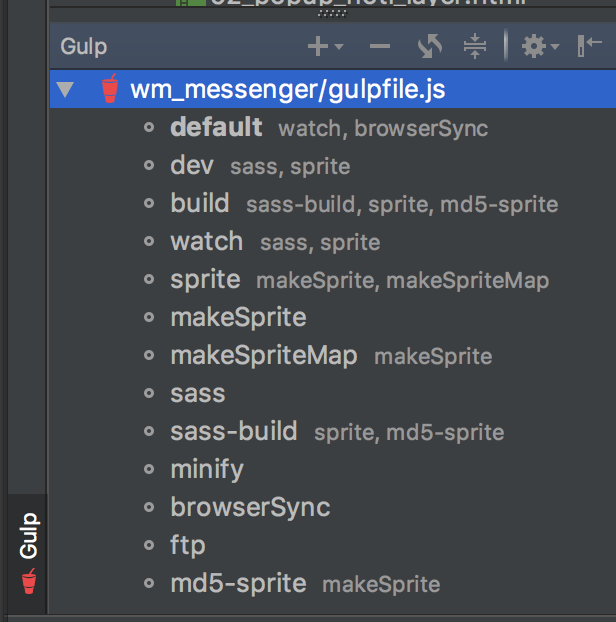The width and height of the screenshot is (616, 622).
Task: Select the dev gulp task
Action: click(x=192, y=165)
